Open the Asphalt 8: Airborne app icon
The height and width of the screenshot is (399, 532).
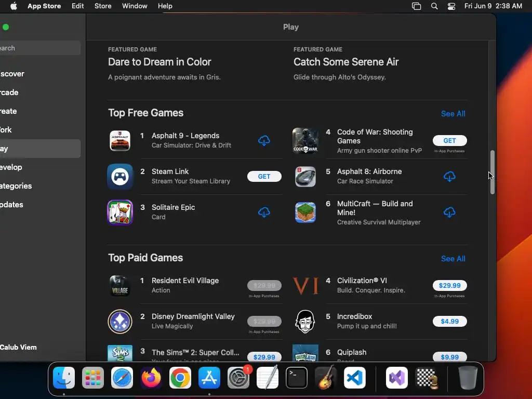click(305, 177)
